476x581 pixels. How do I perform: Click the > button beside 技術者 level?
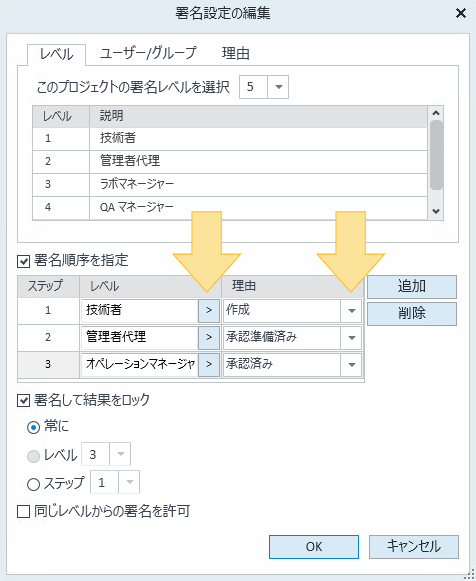pyautogui.click(x=209, y=310)
